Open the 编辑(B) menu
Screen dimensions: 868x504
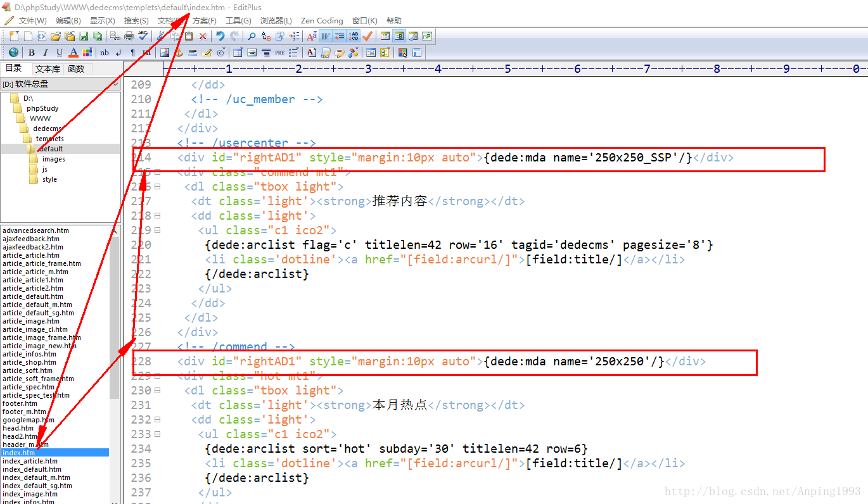[x=68, y=21]
